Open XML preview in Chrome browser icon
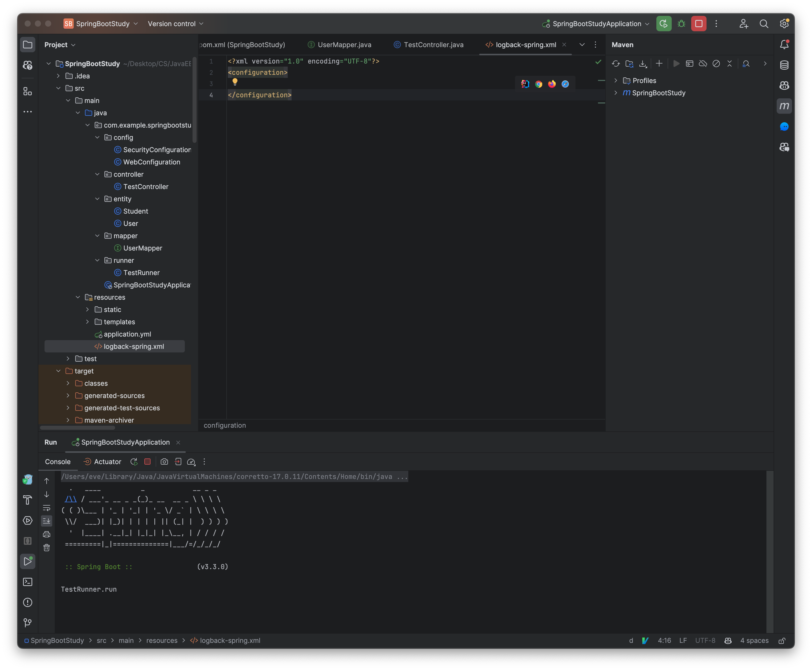The width and height of the screenshot is (812, 670). (539, 84)
